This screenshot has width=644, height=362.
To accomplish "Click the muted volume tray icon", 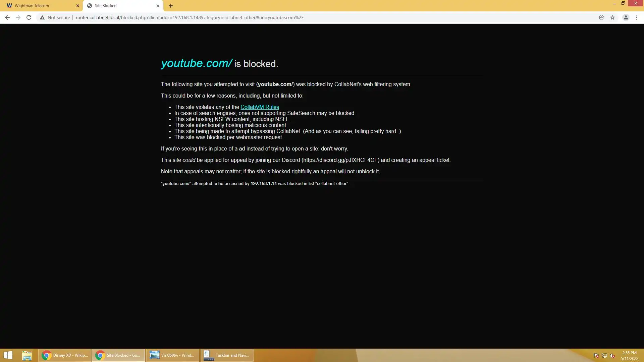I will click(612, 356).
